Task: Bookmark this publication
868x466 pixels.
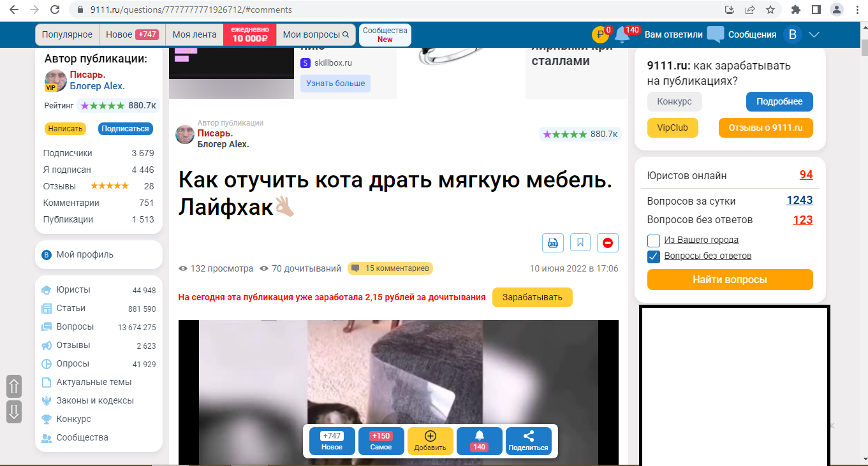Action: point(580,243)
